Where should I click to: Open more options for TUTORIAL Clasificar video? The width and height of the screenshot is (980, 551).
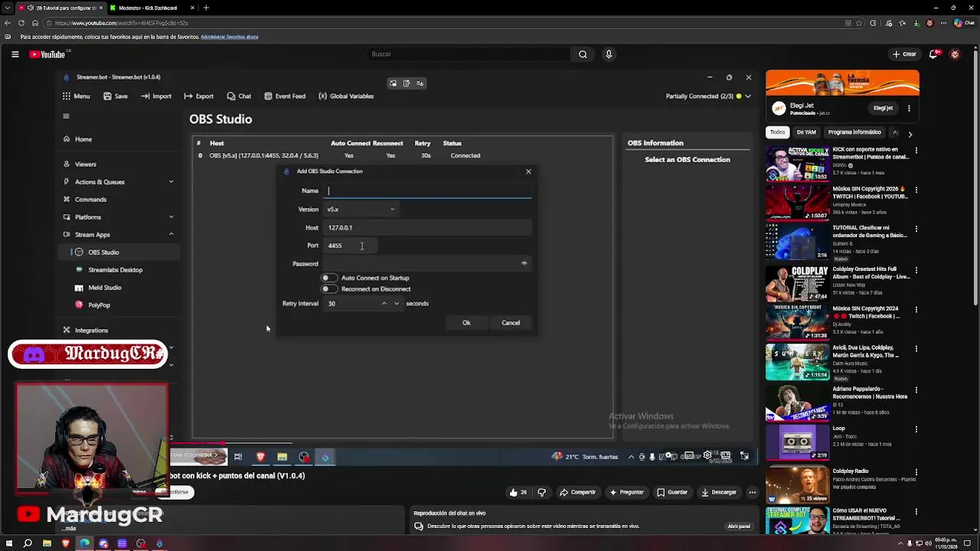(916, 229)
